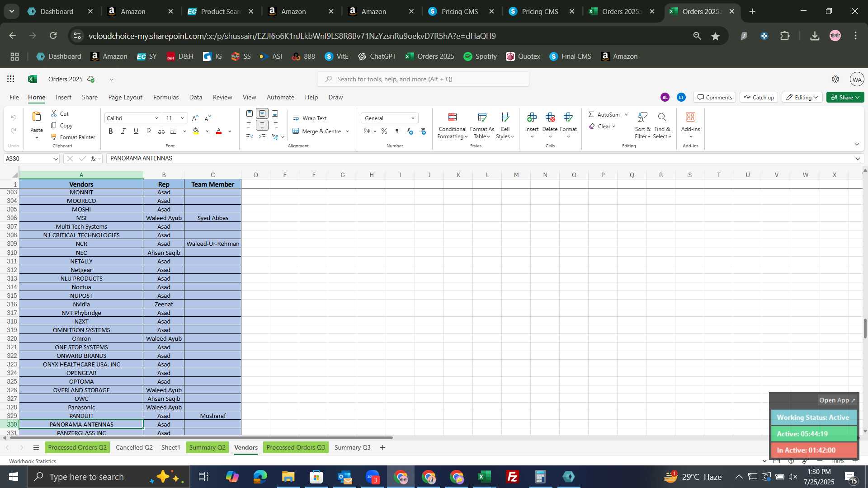Collapse the ribbon chevron
The image size is (868, 488).
(x=857, y=145)
